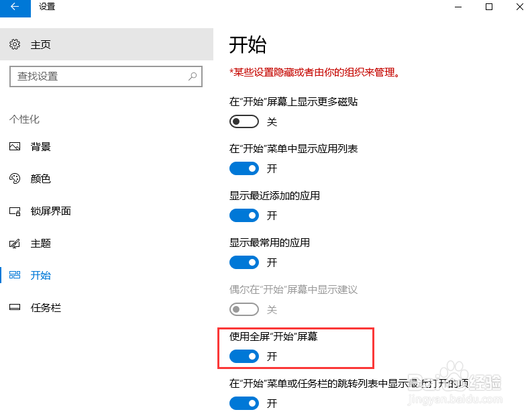Click the Themes icon in sidebar

pyautogui.click(x=15, y=244)
